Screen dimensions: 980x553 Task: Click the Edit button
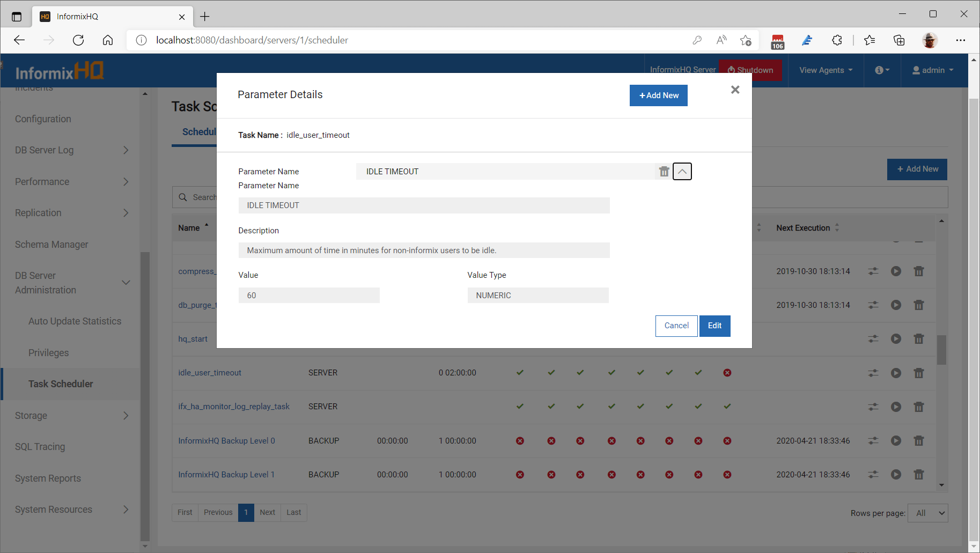[714, 326]
